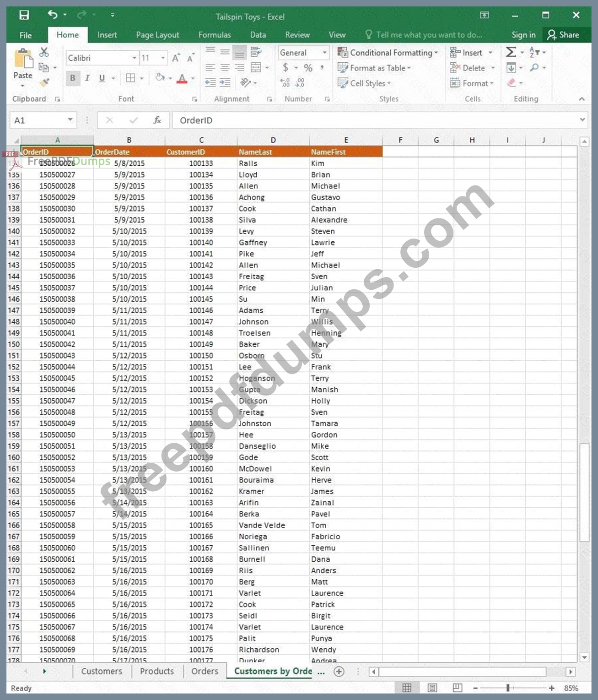Open Find & Select magnifier

534,68
